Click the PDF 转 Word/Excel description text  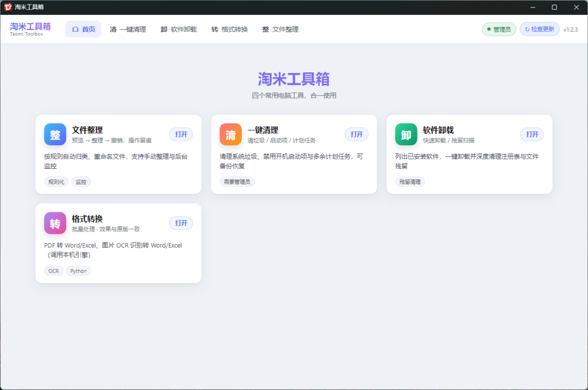113,250
